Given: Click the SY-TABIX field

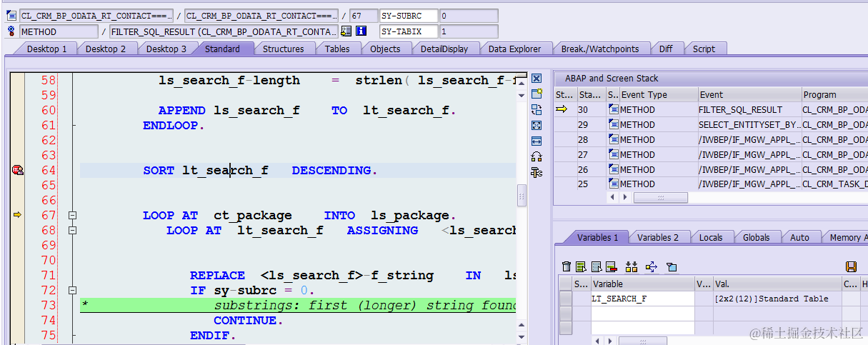Looking at the screenshot, I should [408, 31].
